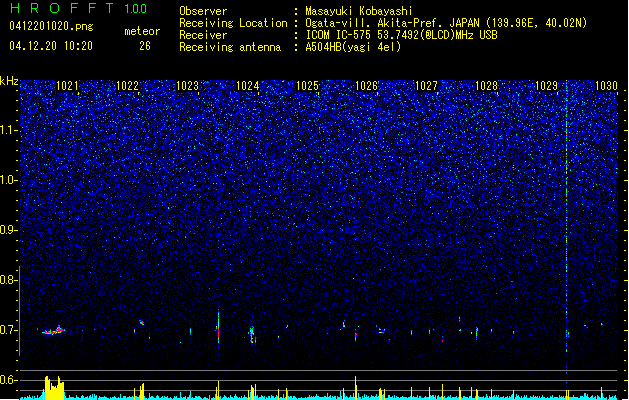Click the widest yellow power peak near 1021
Screen dimensions: 629x400
click(54, 388)
